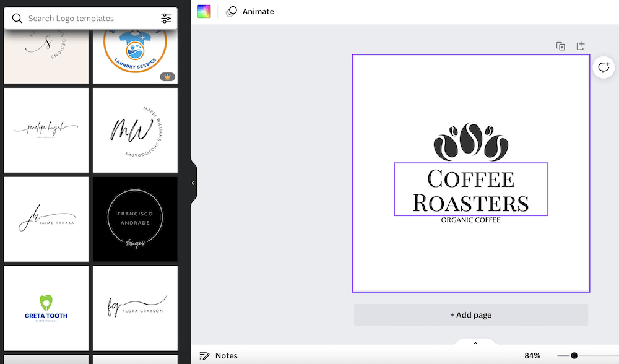Select the Penelope signature logo template
Screen dimensions: 619x364
[x=46, y=130]
